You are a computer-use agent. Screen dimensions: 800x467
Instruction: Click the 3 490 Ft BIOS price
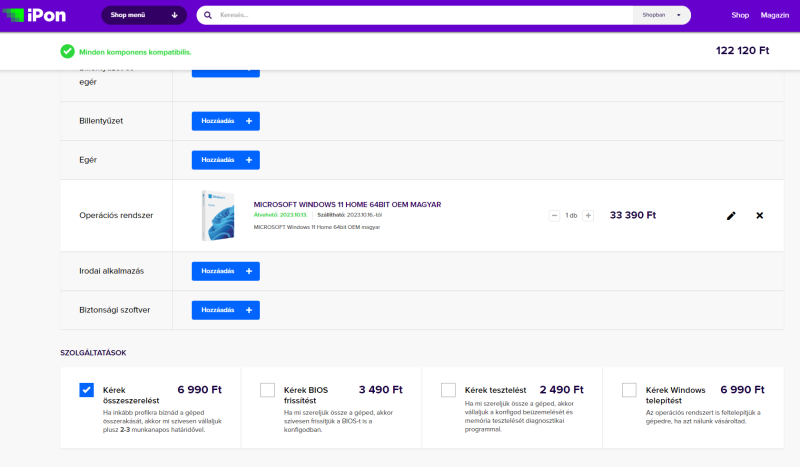click(x=381, y=389)
